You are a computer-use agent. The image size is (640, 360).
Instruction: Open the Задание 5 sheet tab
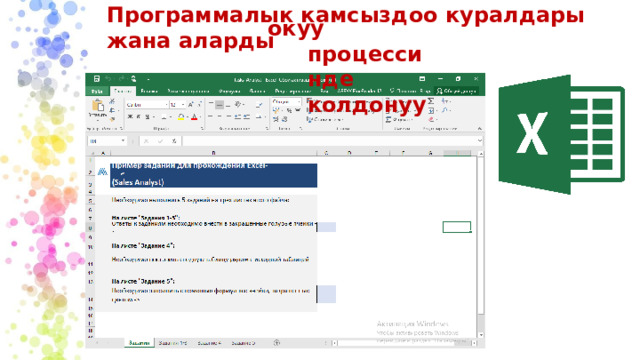pyautogui.click(x=243, y=343)
